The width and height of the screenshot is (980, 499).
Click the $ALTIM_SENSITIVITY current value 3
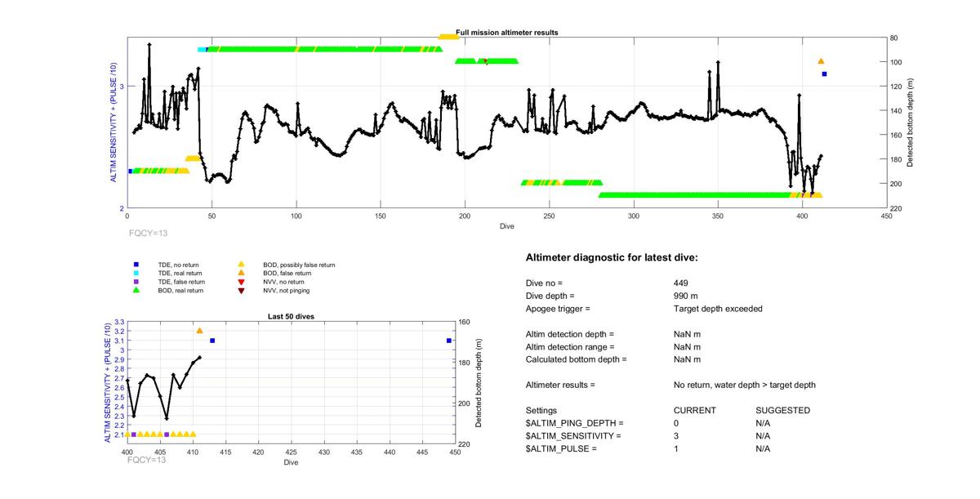click(x=676, y=436)
